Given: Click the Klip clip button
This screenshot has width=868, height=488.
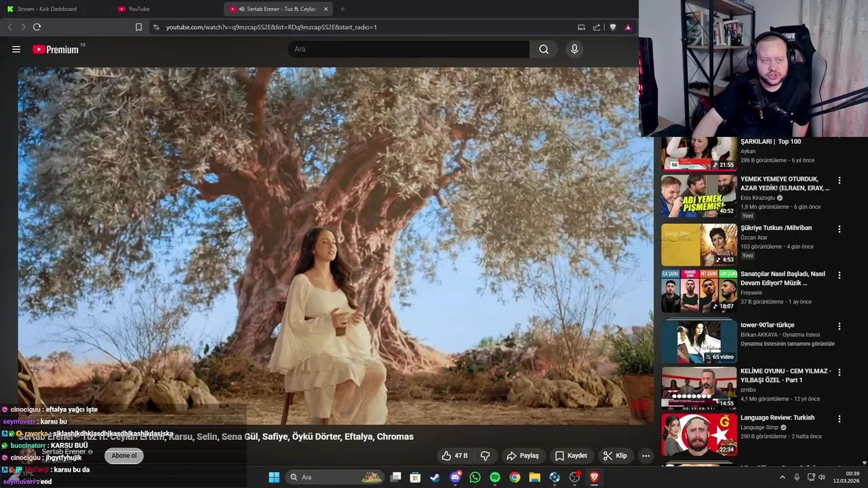Looking at the screenshot, I should pos(615,455).
